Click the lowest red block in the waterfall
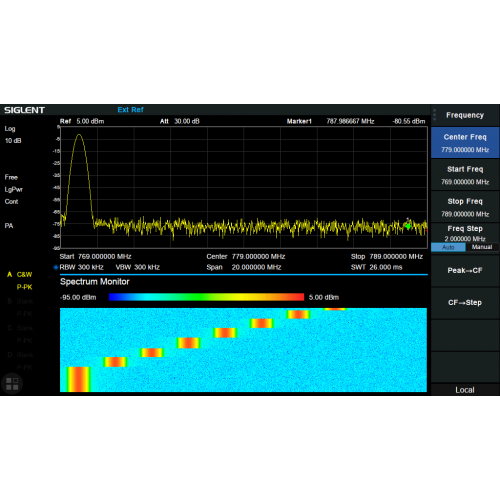The image size is (500, 500). (x=78, y=379)
